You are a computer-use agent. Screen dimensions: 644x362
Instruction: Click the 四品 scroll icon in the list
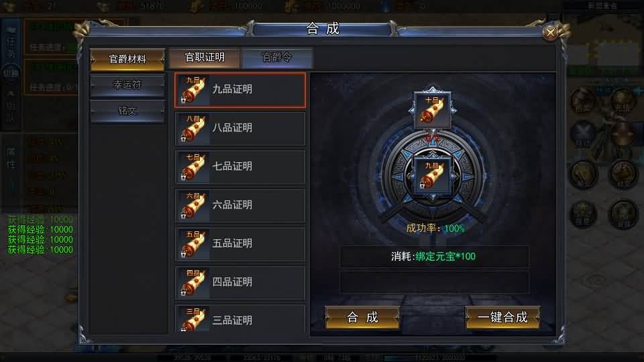(x=193, y=282)
